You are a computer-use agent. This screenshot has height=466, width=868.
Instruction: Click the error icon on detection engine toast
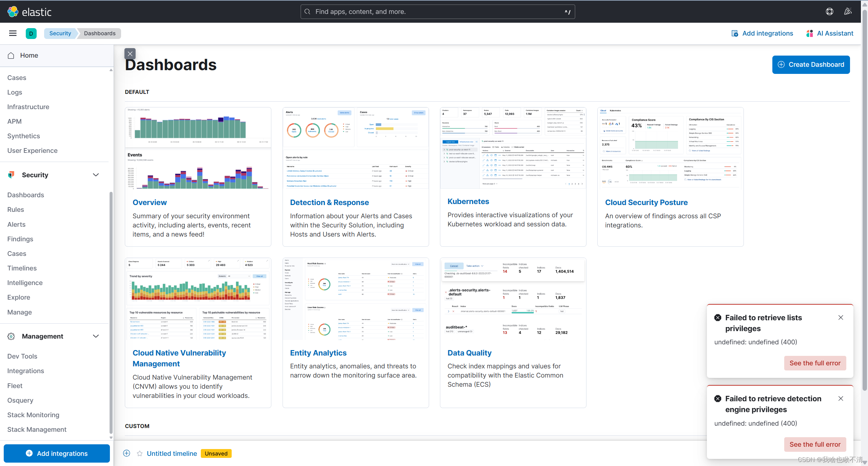coord(718,399)
